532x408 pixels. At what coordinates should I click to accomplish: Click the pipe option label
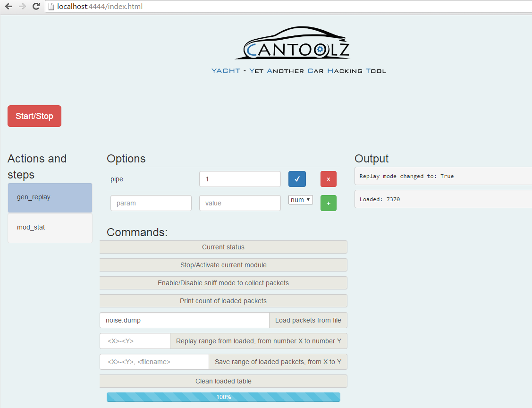click(x=117, y=179)
